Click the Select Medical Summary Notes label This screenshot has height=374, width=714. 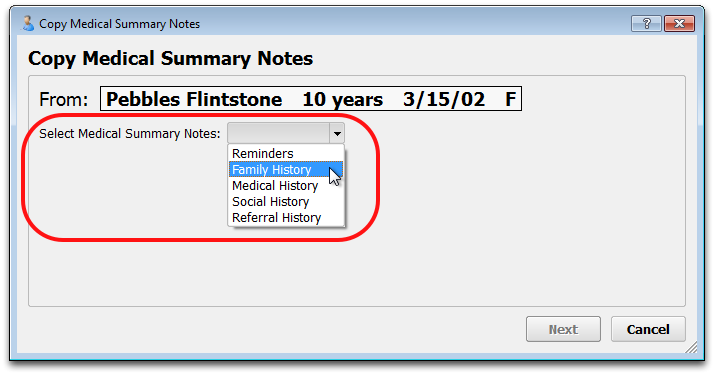pyautogui.click(x=130, y=133)
